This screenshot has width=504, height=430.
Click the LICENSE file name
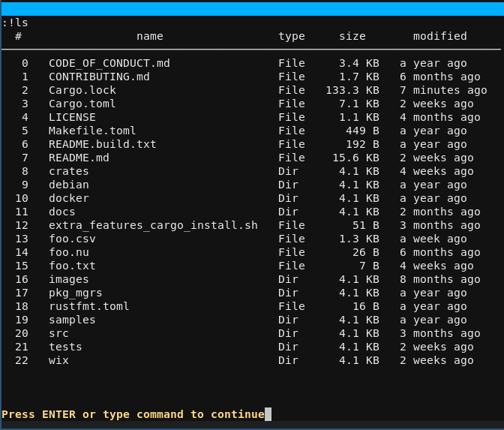click(x=72, y=117)
